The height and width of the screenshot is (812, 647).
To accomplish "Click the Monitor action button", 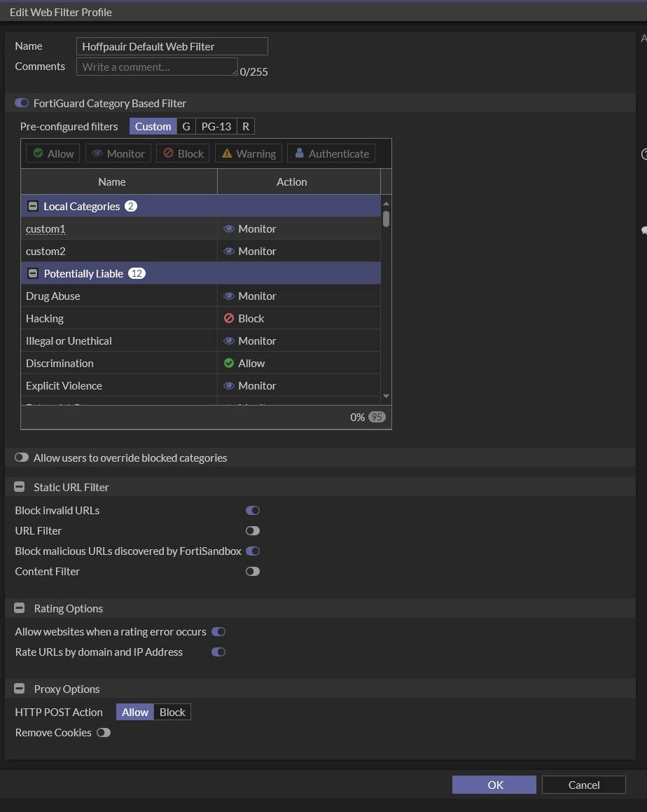I will [x=118, y=154].
